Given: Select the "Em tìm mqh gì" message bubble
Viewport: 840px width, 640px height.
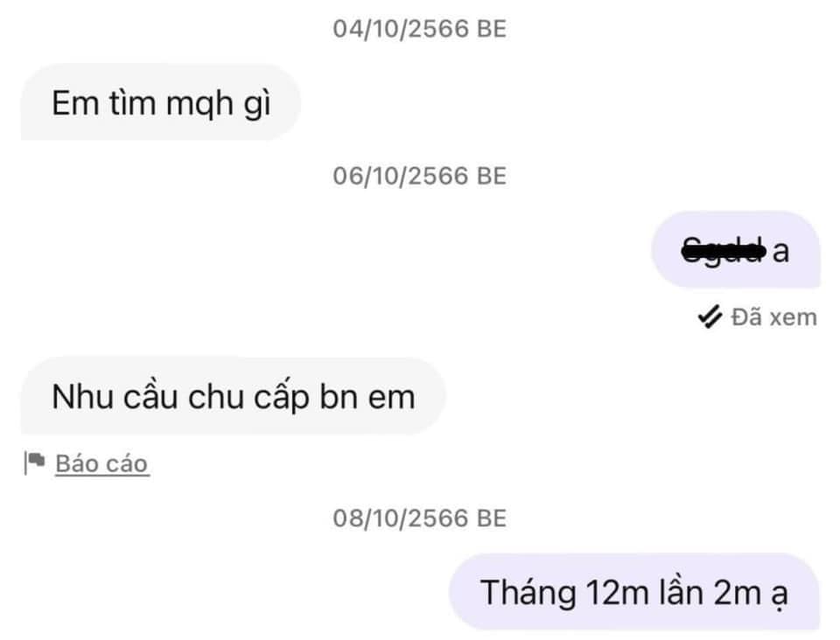Looking at the screenshot, I should pyautogui.click(x=160, y=102).
